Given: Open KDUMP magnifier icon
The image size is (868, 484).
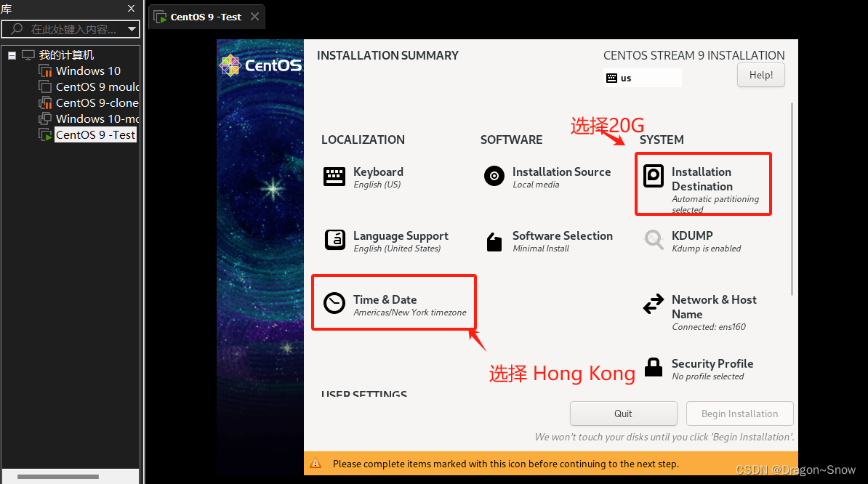Looking at the screenshot, I should pos(654,240).
